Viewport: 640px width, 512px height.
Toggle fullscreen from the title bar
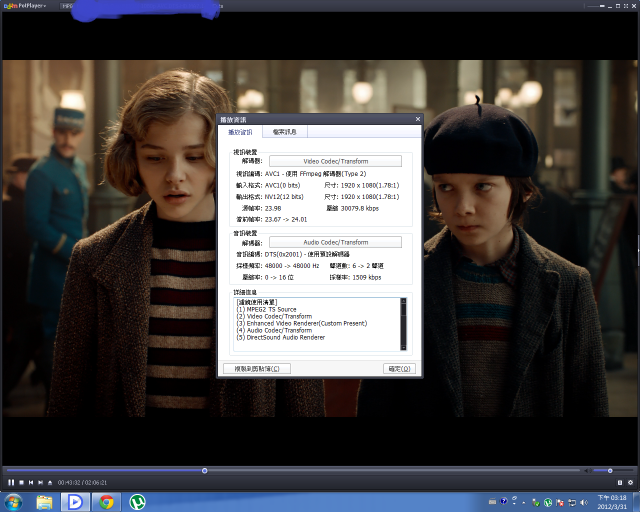[x=626, y=6]
